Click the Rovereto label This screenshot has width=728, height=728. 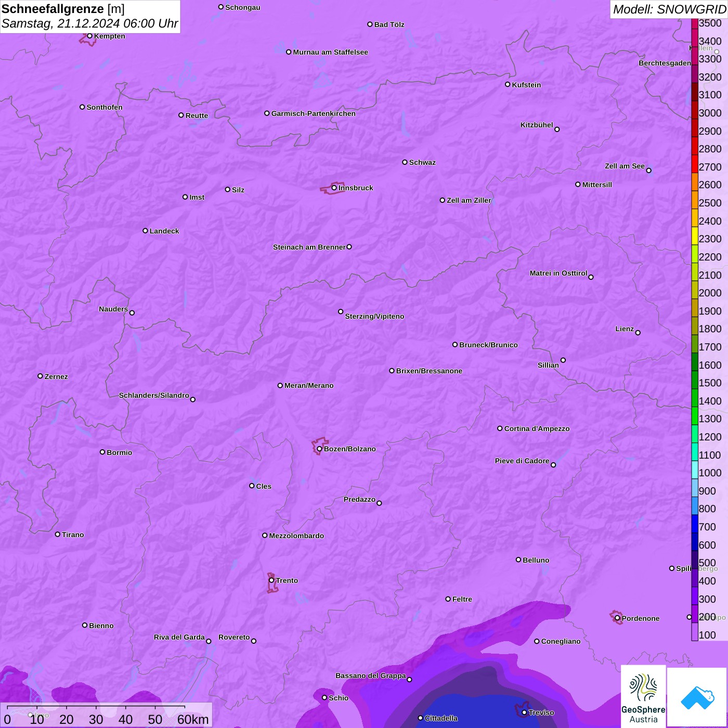tap(234, 637)
